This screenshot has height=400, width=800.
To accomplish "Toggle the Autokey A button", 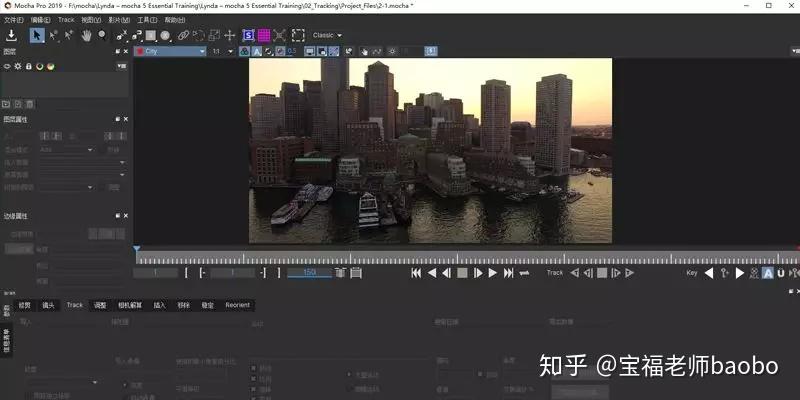I will [x=768, y=273].
